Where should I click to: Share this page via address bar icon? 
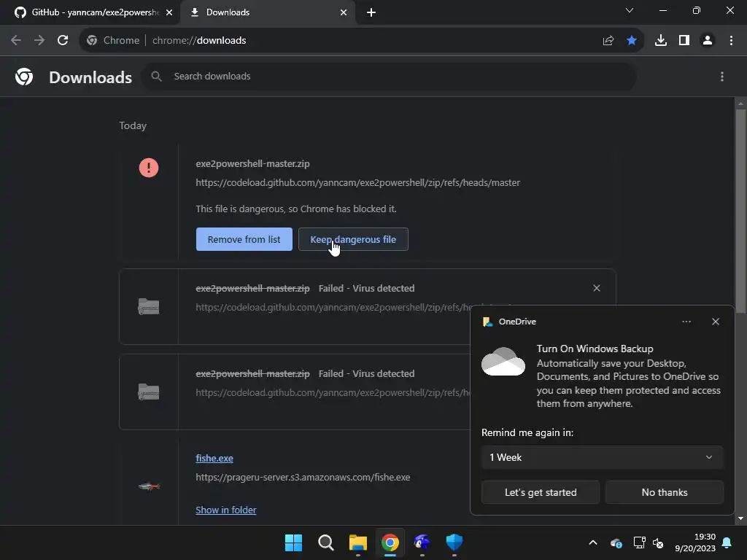(608, 41)
